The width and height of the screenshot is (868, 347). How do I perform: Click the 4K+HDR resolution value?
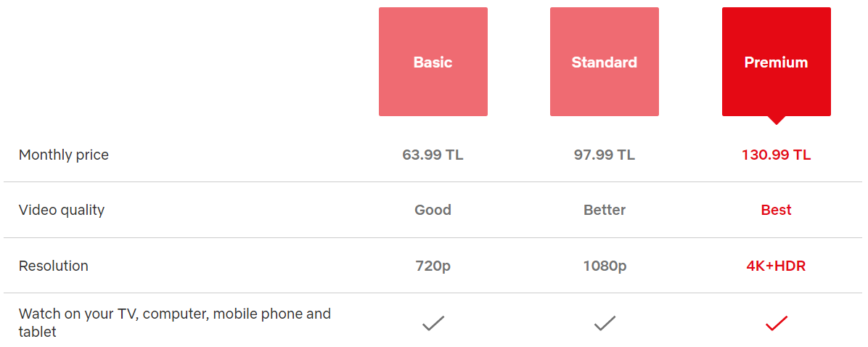(x=776, y=266)
